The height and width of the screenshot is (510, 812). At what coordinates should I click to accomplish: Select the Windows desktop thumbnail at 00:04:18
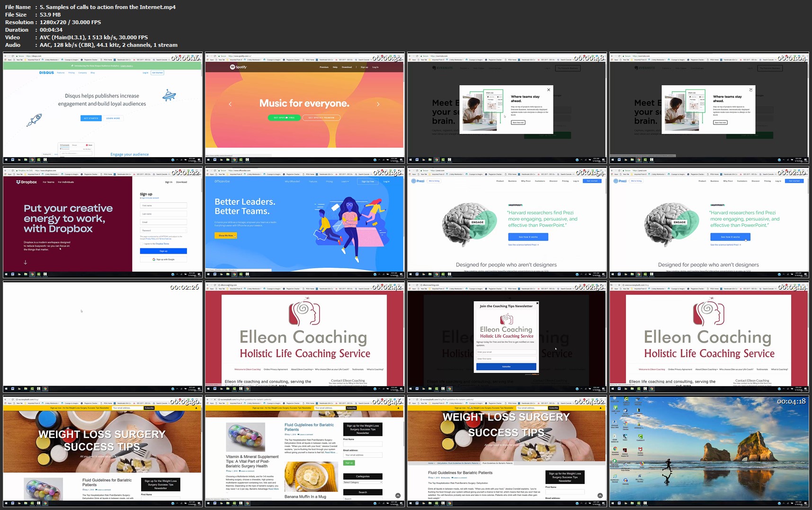[x=709, y=451]
